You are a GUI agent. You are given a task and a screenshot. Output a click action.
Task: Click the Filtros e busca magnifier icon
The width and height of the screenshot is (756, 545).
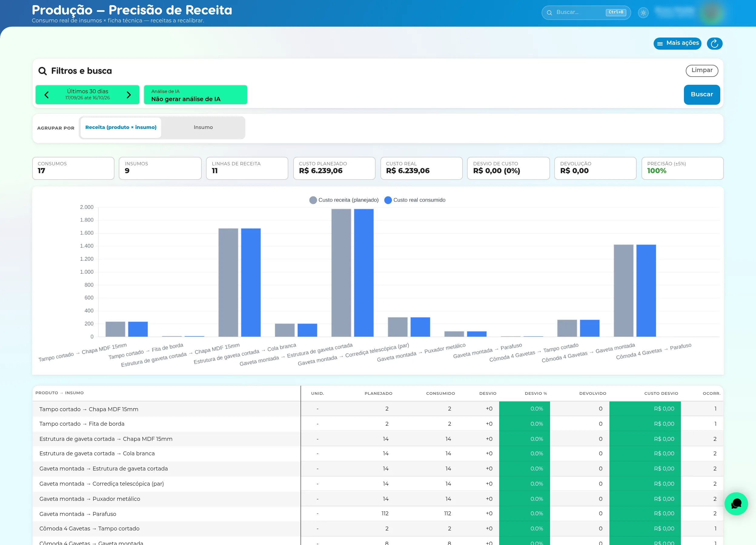pyautogui.click(x=42, y=71)
